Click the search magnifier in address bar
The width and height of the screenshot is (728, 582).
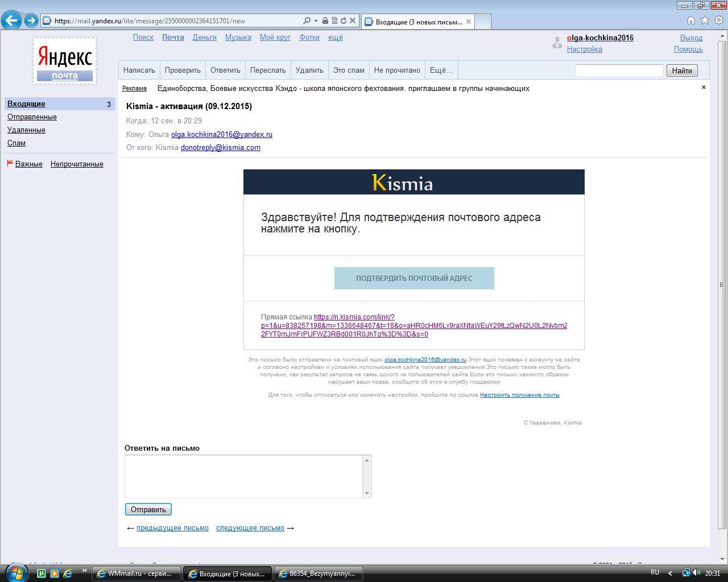click(x=307, y=20)
